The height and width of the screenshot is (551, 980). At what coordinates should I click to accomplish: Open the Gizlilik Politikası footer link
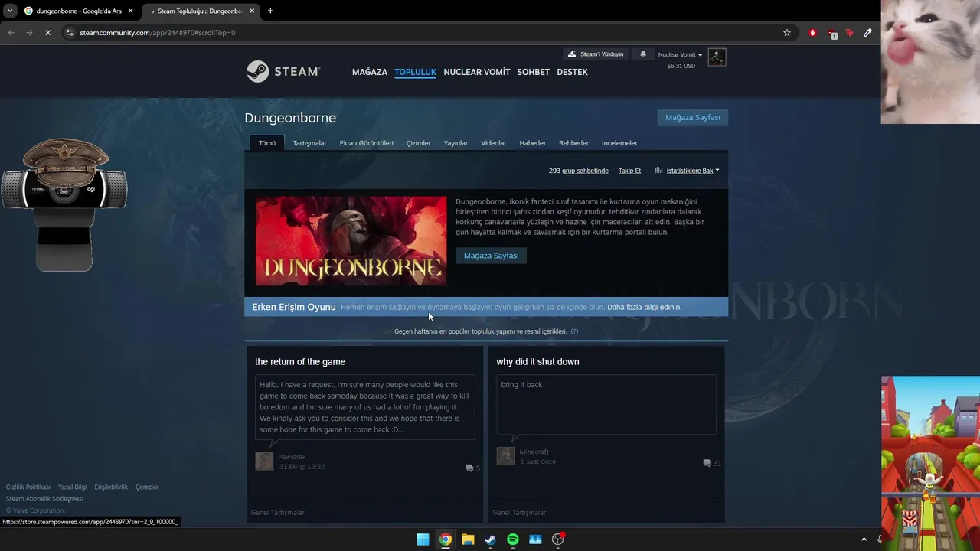coord(28,487)
